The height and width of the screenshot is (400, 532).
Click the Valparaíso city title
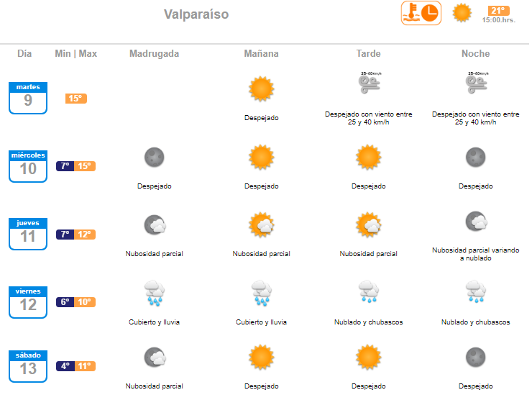(196, 14)
